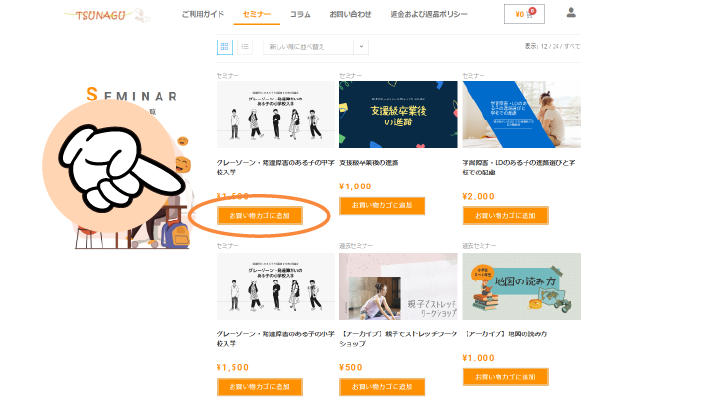Open the ご利用ガイド menu item
Viewport: 701px width, 401px height.
pyautogui.click(x=203, y=14)
